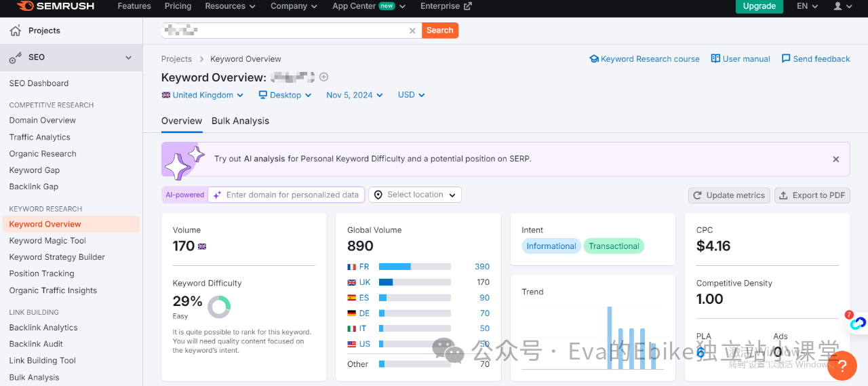
Task: Click the Projects home icon
Action: coord(16,31)
